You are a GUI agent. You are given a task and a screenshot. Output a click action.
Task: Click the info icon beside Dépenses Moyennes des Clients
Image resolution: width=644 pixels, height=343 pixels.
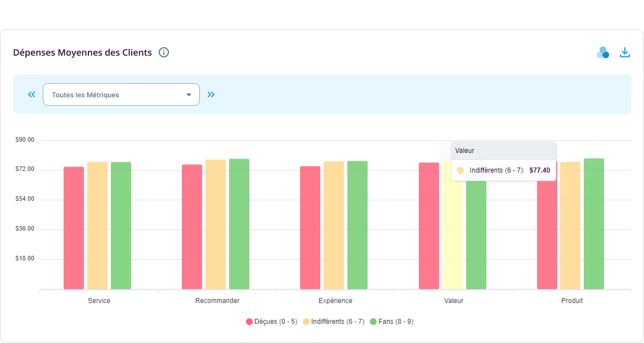[164, 52]
